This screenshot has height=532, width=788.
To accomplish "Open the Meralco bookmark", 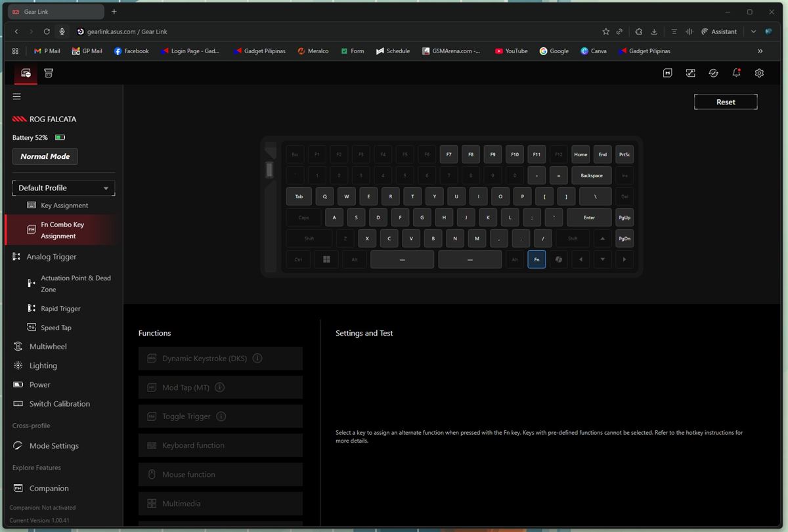I will [x=313, y=51].
